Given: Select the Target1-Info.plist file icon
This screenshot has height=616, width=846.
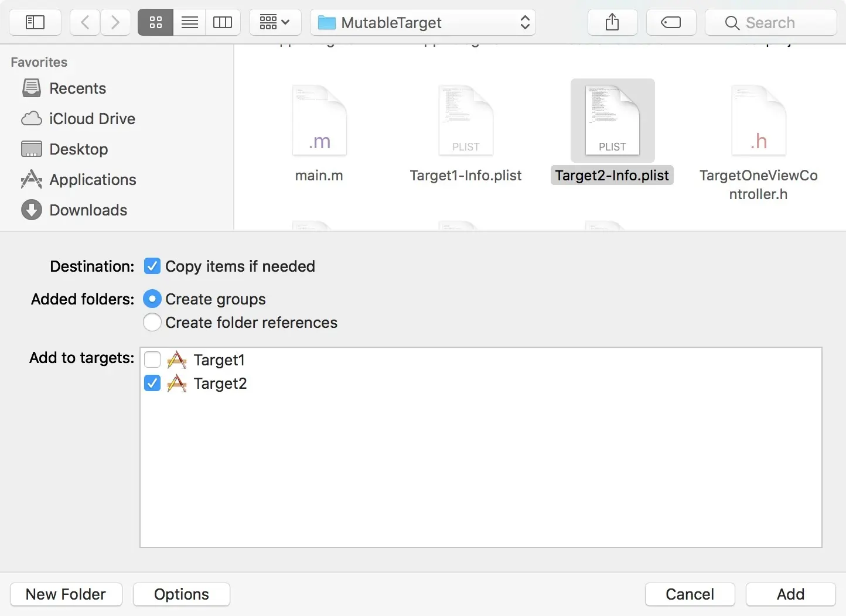Looking at the screenshot, I should (x=466, y=121).
